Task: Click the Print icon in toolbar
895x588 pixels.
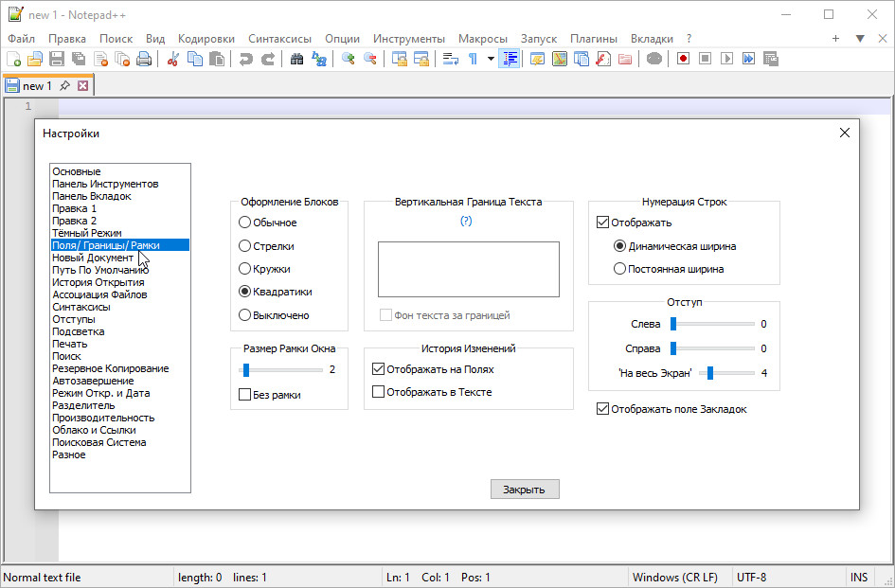Action: coord(144,59)
